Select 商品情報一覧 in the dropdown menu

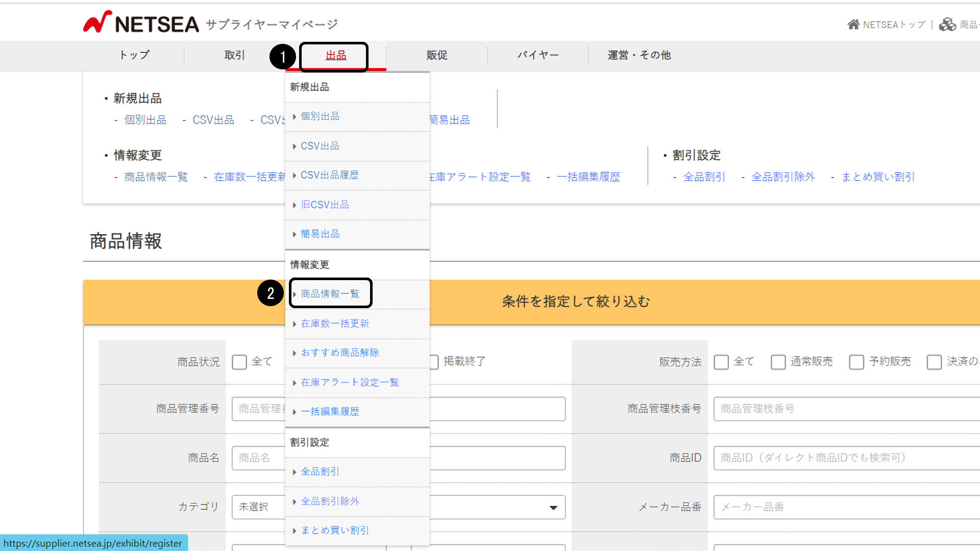[x=330, y=294]
